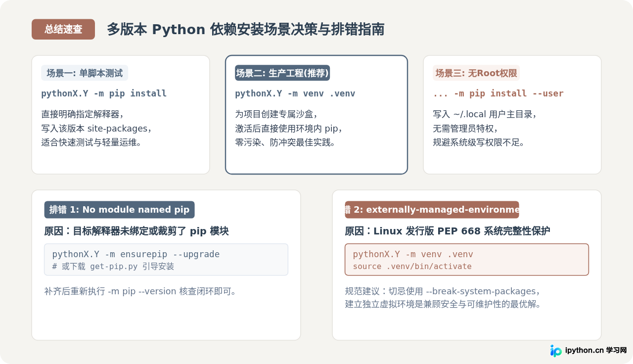The height and width of the screenshot is (364, 633).
Task: Click the line 规范建议:切忌使用 --break-system-packages
Action: (443, 291)
